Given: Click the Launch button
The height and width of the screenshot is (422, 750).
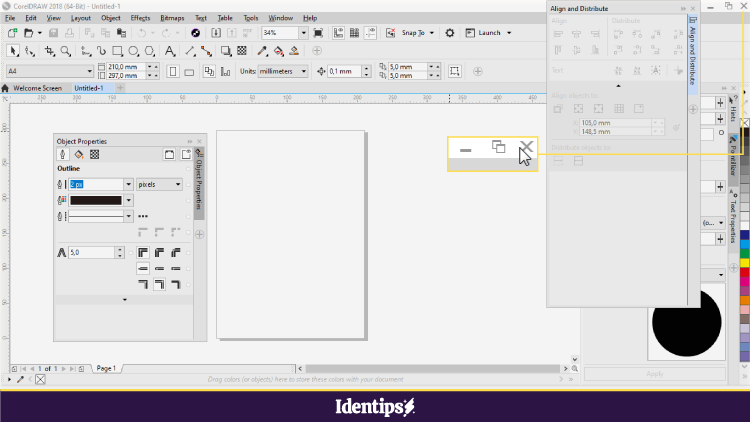Looking at the screenshot, I should (x=489, y=33).
